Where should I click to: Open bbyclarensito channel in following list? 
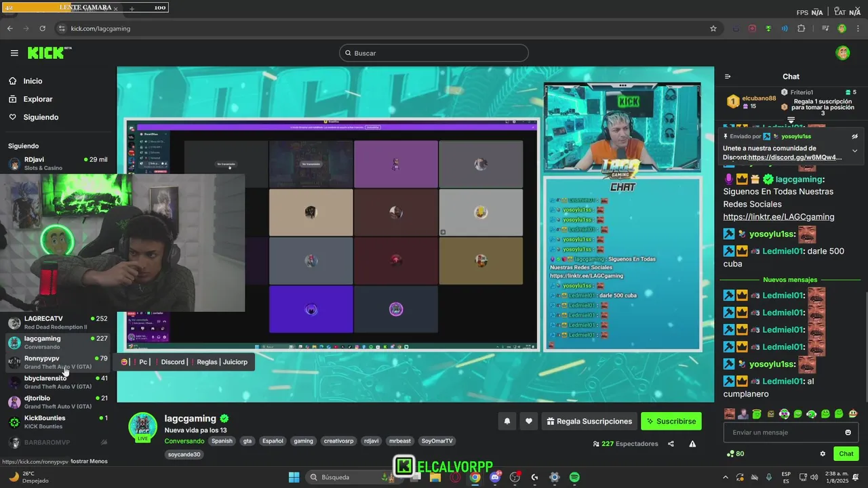58,382
